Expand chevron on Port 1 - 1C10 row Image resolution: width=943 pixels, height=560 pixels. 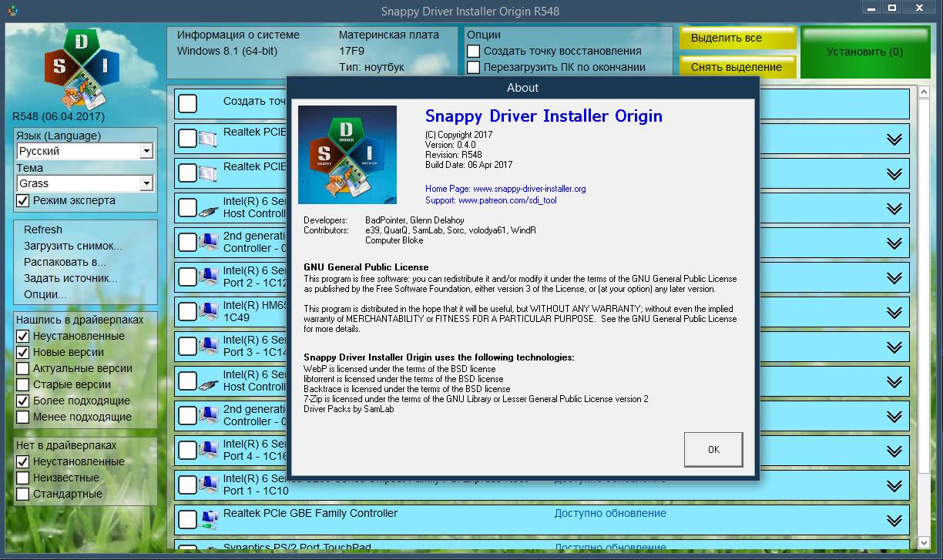pyautogui.click(x=894, y=486)
